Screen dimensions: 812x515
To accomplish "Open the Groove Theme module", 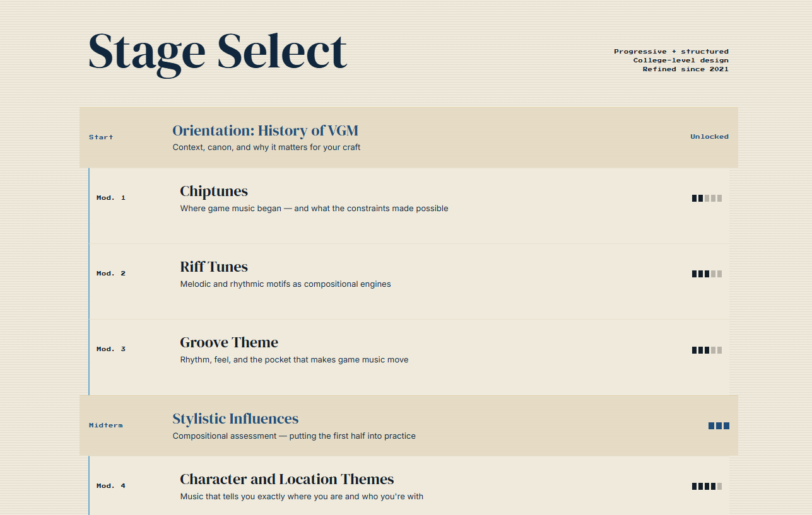I will (409, 357).
